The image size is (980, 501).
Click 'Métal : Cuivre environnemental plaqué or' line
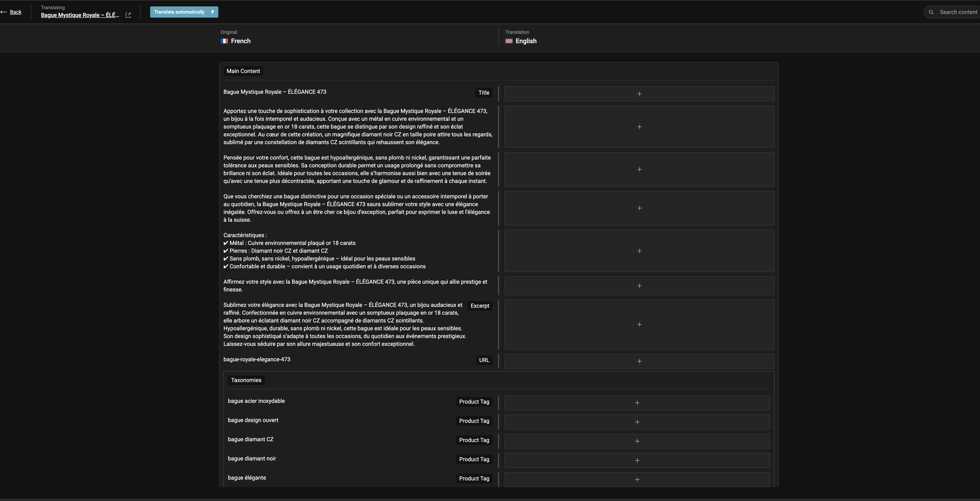289,243
